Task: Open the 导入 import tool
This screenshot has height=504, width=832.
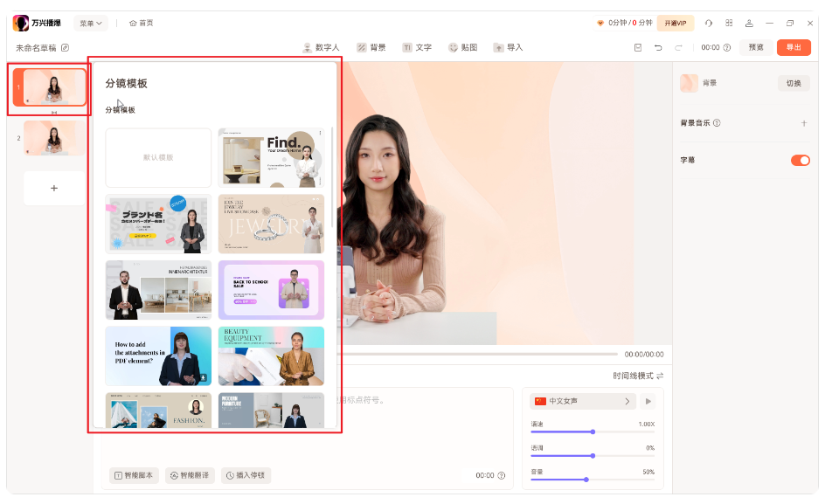Action: 508,47
